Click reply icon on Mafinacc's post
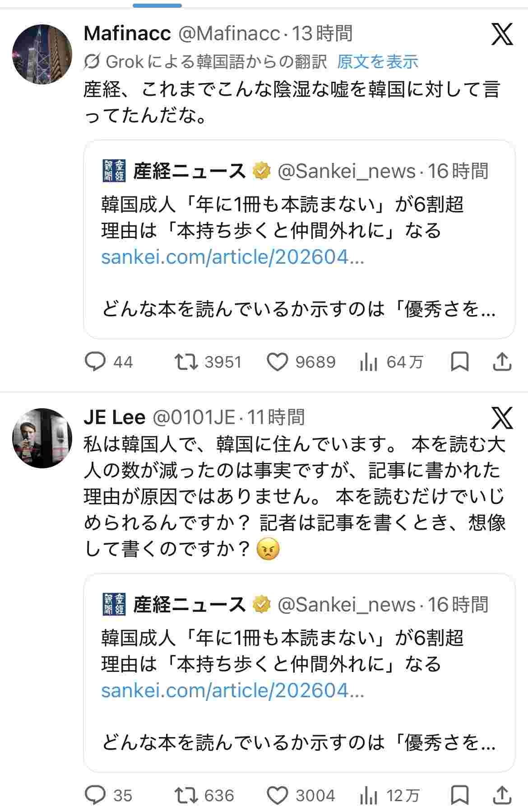This screenshot has height=812, width=528. pos(95,362)
